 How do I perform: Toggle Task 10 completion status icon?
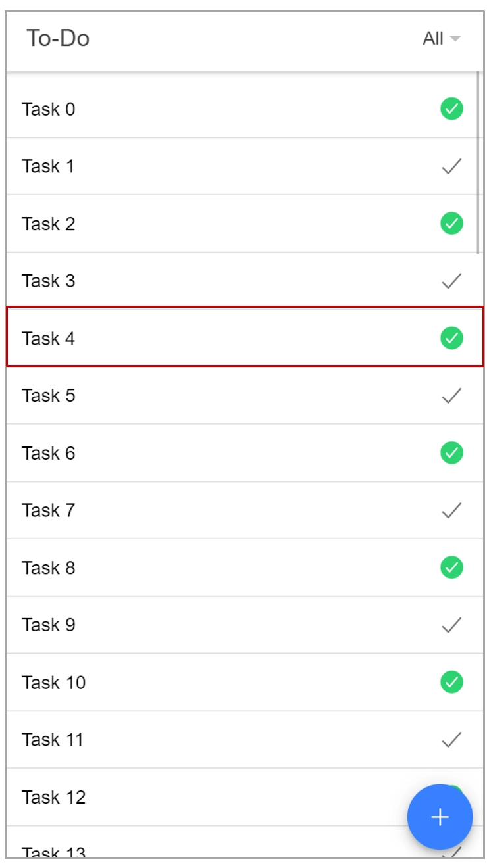(x=451, y=683)
